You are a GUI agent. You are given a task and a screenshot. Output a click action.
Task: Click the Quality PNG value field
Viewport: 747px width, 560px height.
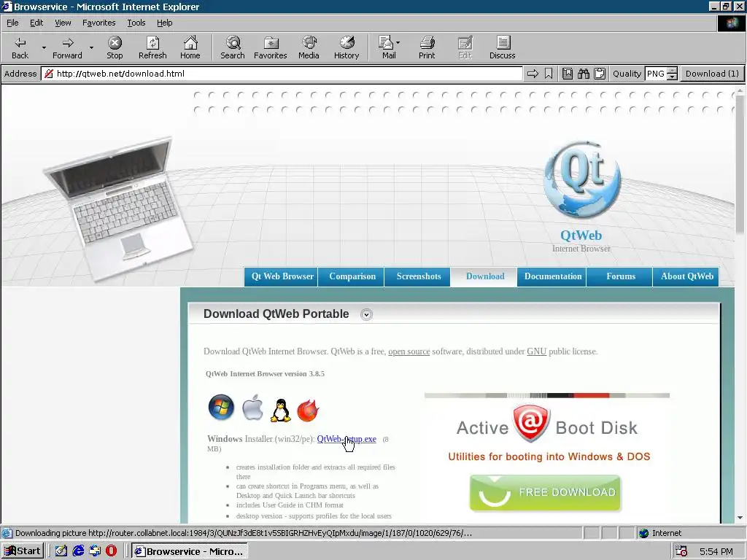pos(656,74)
